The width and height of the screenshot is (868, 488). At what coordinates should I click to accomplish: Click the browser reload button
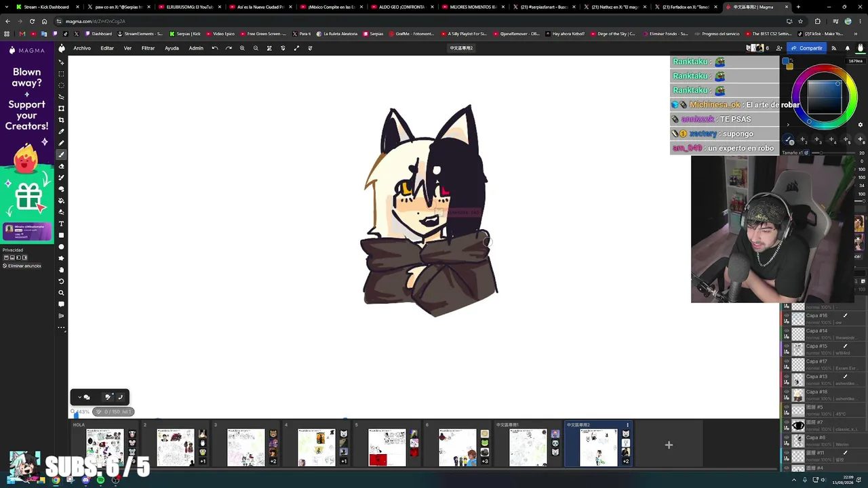tap(32, 21)
